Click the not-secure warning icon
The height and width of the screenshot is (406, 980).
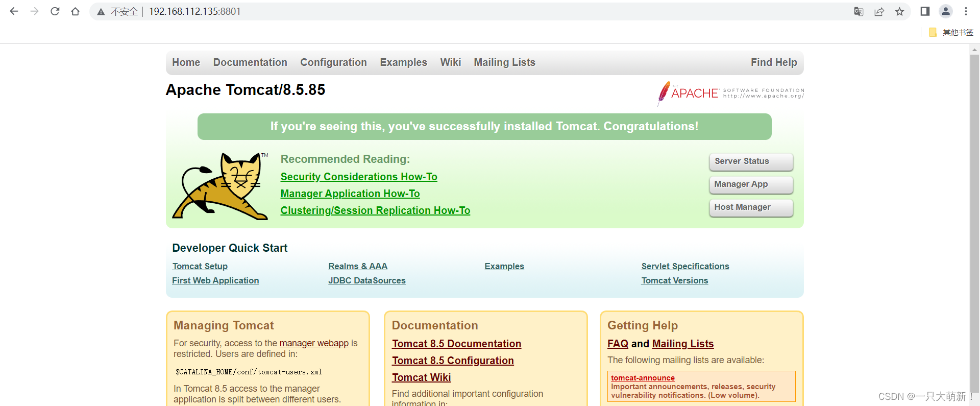pos(101,12)
